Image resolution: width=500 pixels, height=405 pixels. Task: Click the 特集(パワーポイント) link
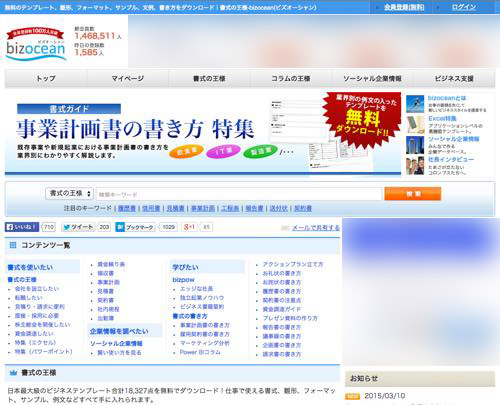click(x=44, y=352)
